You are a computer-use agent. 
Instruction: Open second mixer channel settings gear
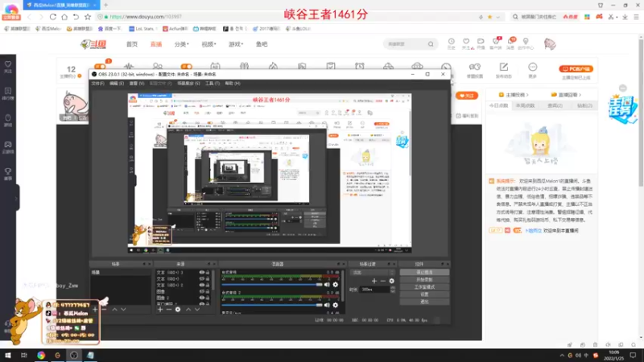pyautogui.click(x=336, y=305)
